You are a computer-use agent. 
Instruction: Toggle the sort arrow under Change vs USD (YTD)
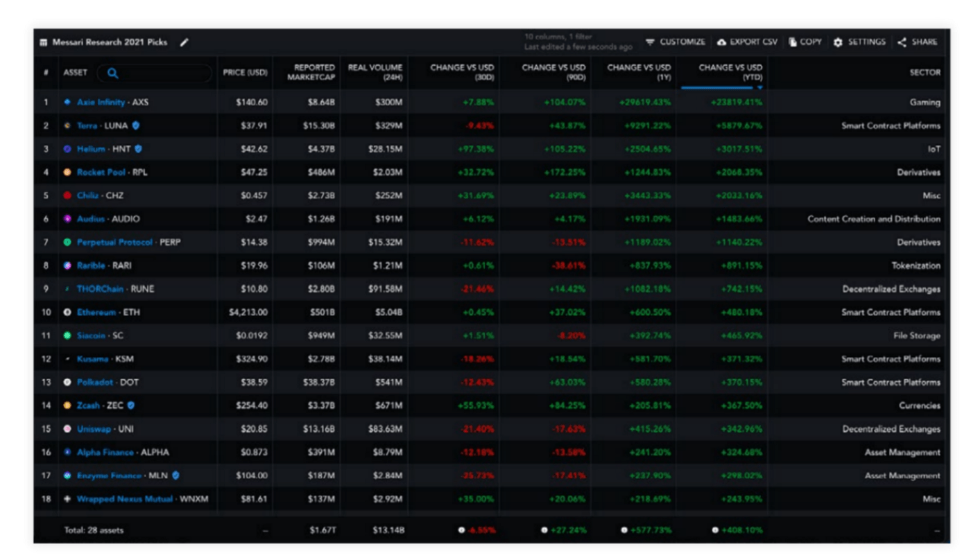pos(759,88)
